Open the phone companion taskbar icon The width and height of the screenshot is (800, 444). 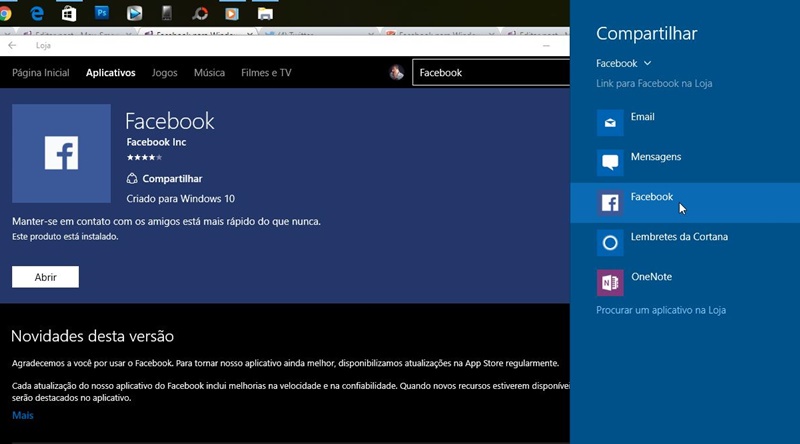tap(167, 13)
